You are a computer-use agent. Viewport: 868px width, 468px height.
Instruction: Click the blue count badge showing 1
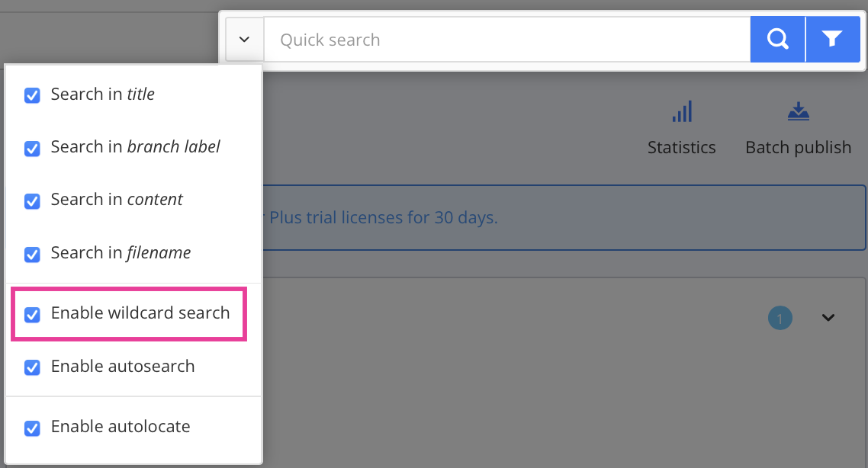(x=780, y=318)
